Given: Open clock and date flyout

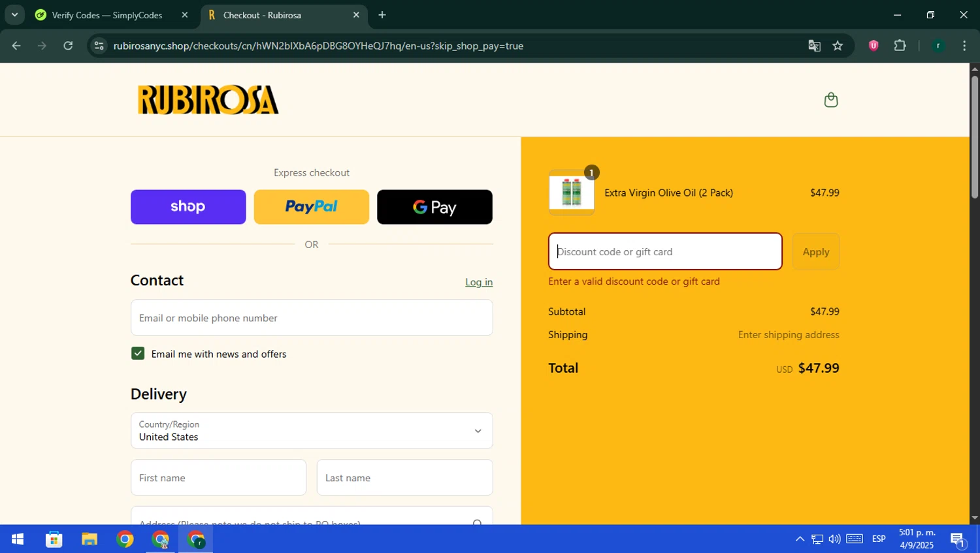Looking at the screenshot, I should point(917,539).
